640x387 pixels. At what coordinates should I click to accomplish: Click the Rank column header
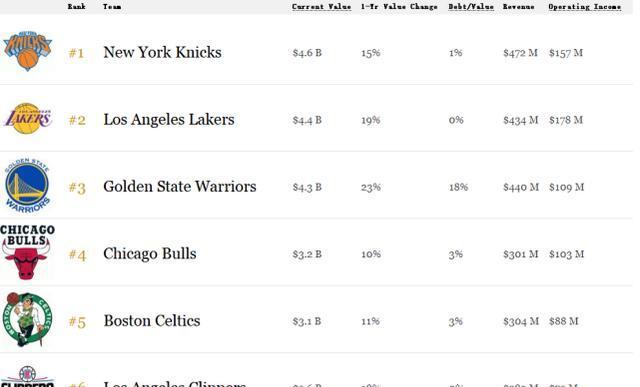(x=76, y=7)
